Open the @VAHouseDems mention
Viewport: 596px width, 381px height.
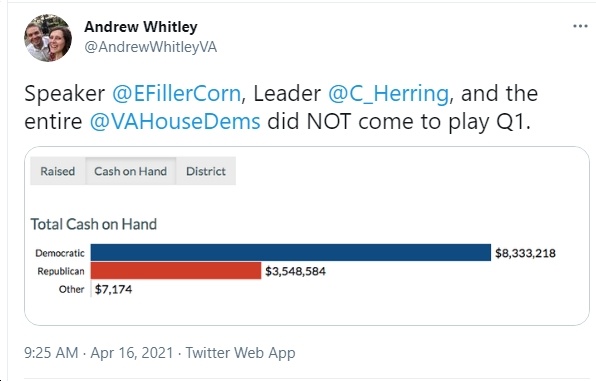click(175, 122)
